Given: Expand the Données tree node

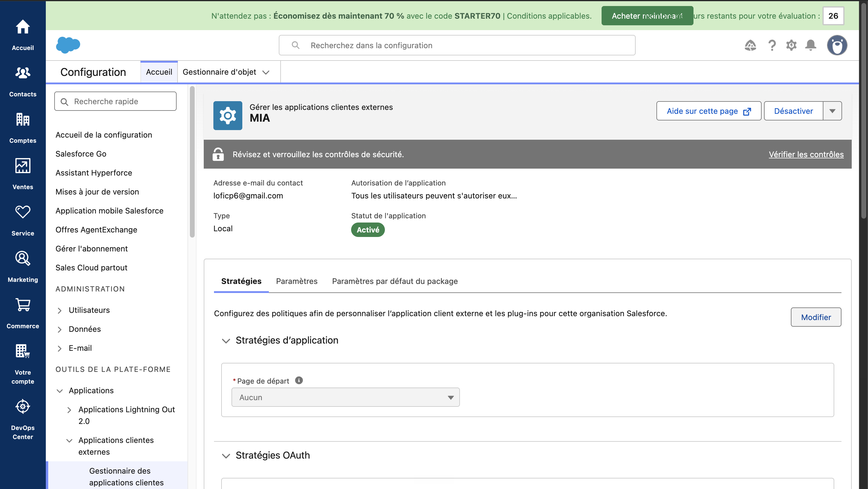Looking at the screenshot, I should coord(60,329).
